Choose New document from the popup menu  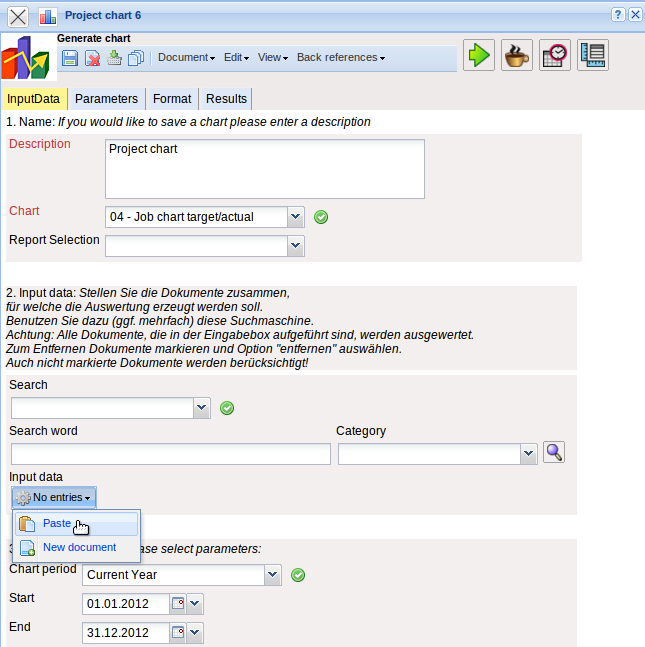79,548
